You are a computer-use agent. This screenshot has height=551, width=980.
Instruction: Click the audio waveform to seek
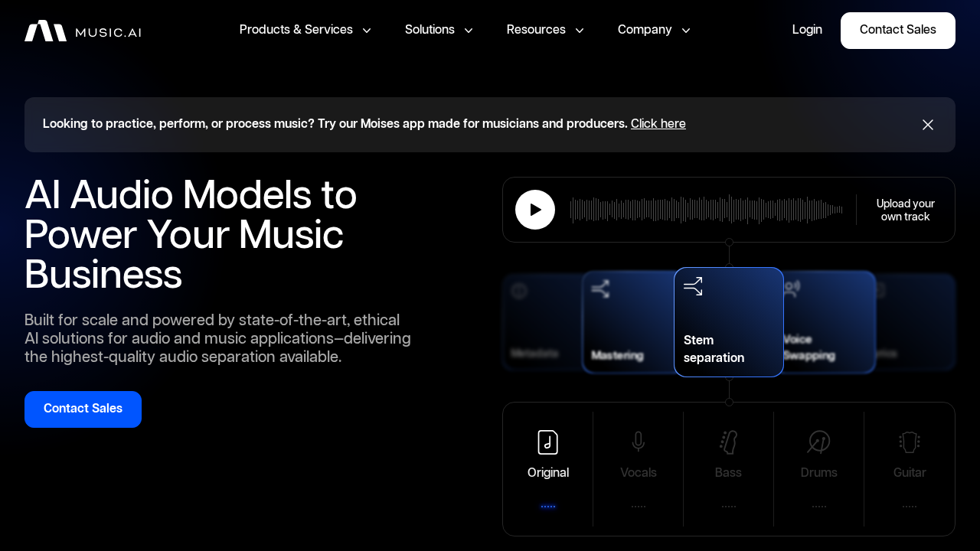pos(706,209)
